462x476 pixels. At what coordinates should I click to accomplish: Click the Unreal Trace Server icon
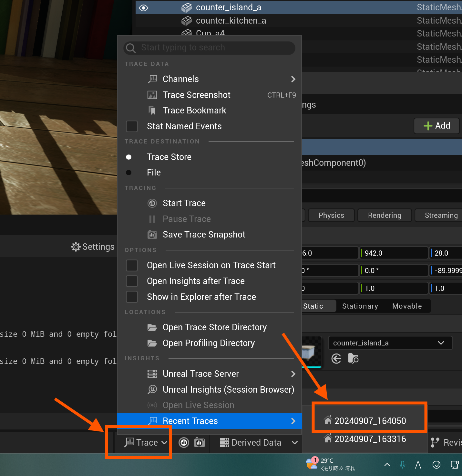point(152,374)
